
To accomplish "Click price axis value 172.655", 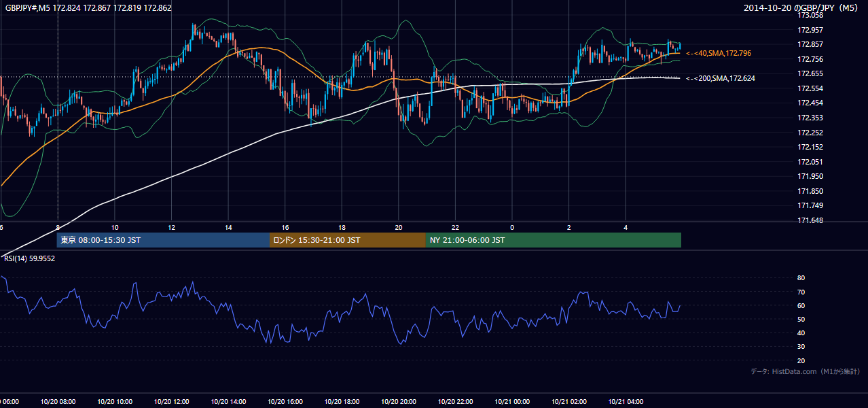I will tap(810, 74).
